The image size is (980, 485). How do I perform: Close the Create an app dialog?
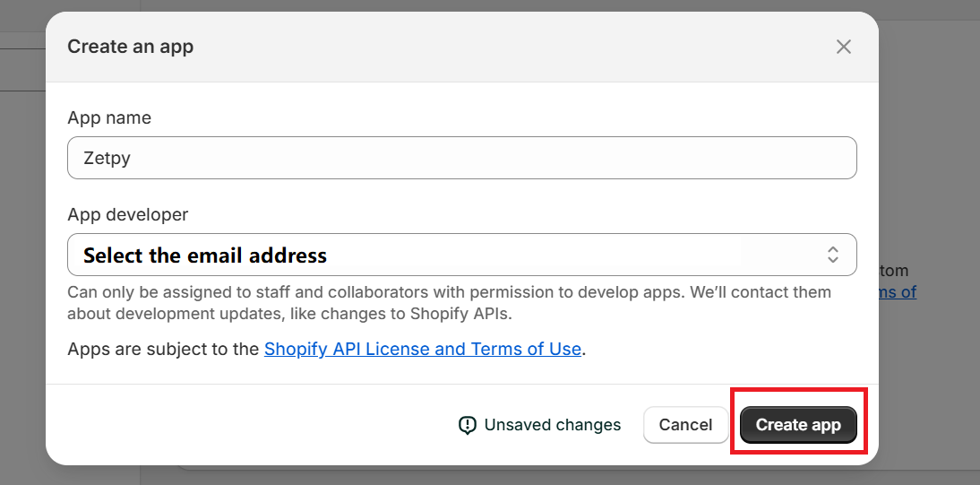tap(843, 47)
